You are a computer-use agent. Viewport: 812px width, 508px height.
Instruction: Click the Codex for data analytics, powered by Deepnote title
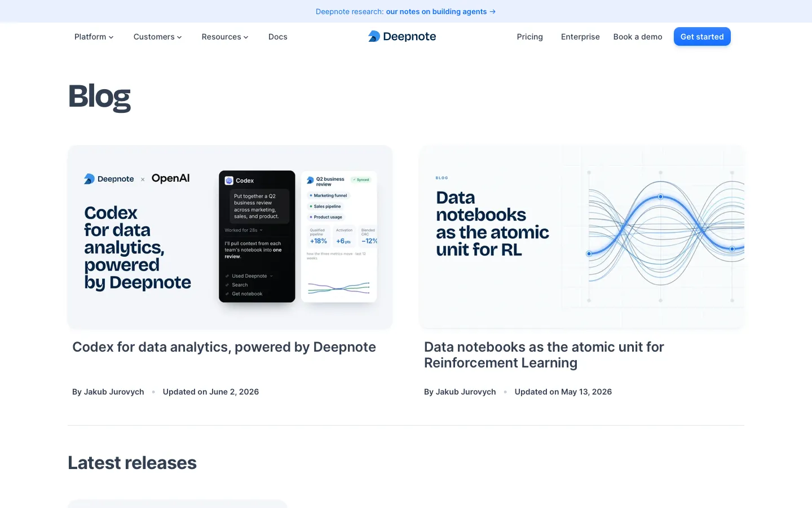click(224, 347)
